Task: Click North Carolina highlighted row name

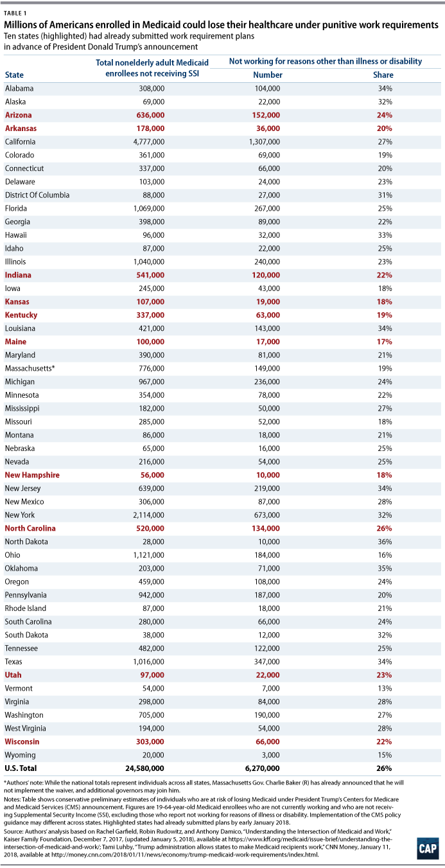Action: point(30,528)
